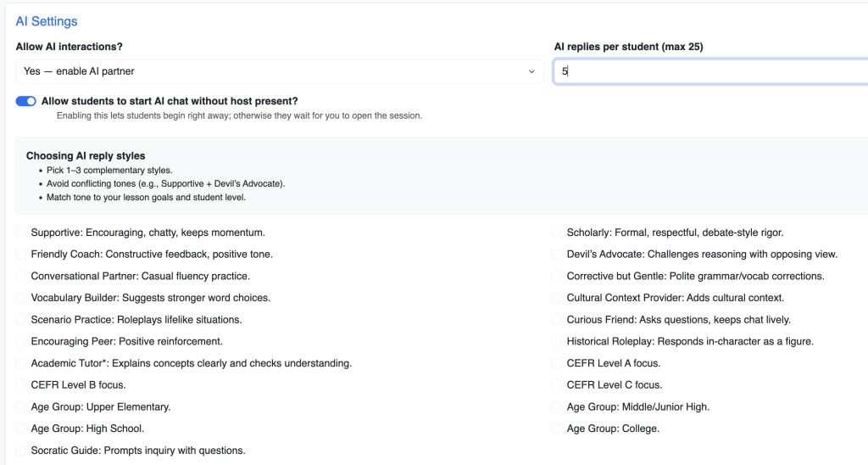Check the CEFR Level C focus box
This screenshot has height=465, width=868.
[x=557, y=385]
